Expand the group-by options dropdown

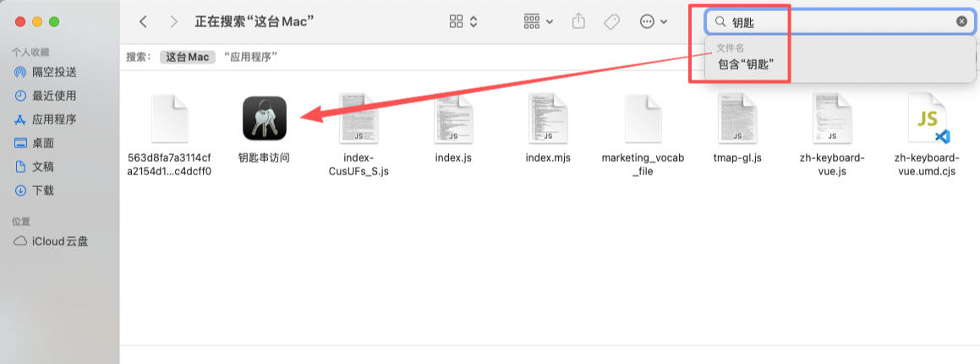[538, 22]
